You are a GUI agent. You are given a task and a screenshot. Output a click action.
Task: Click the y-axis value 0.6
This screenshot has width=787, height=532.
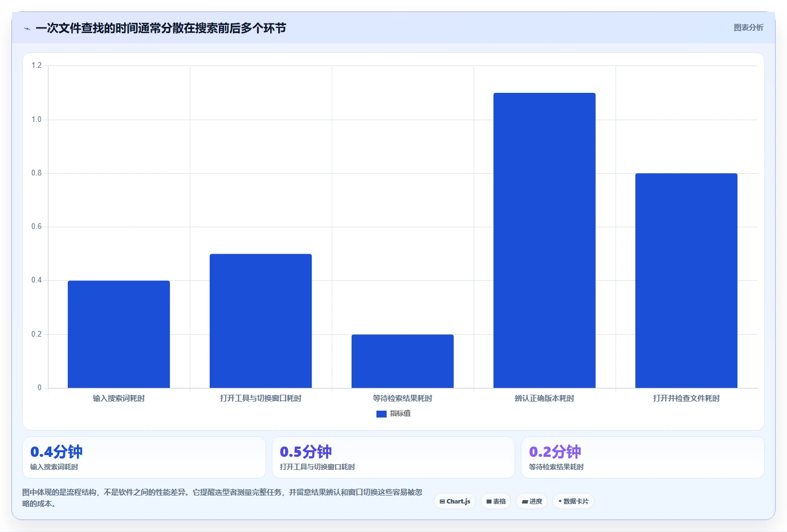pyautogui.click(x=36, y=227)
